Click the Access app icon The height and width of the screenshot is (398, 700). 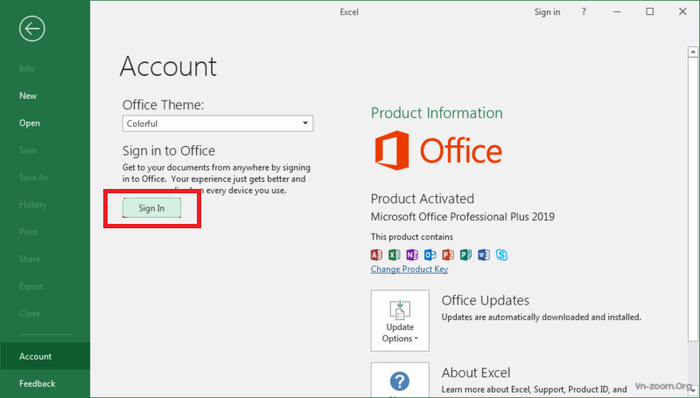click(376, 255)
